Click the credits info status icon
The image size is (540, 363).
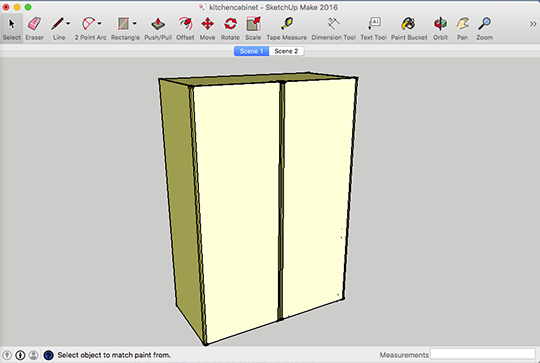pyautogui.click(x=20, y=355)
